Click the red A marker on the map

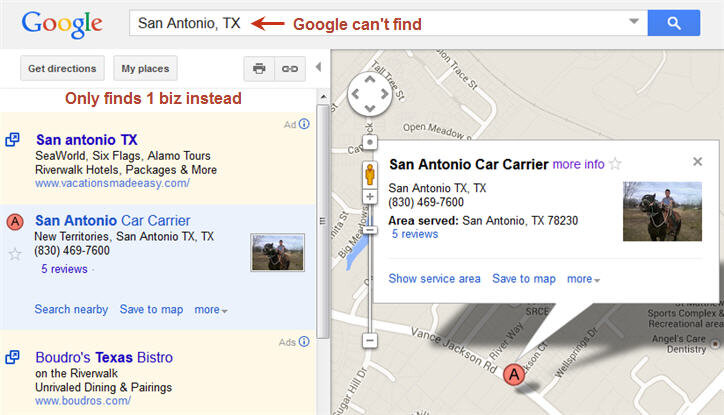point(513,374)
